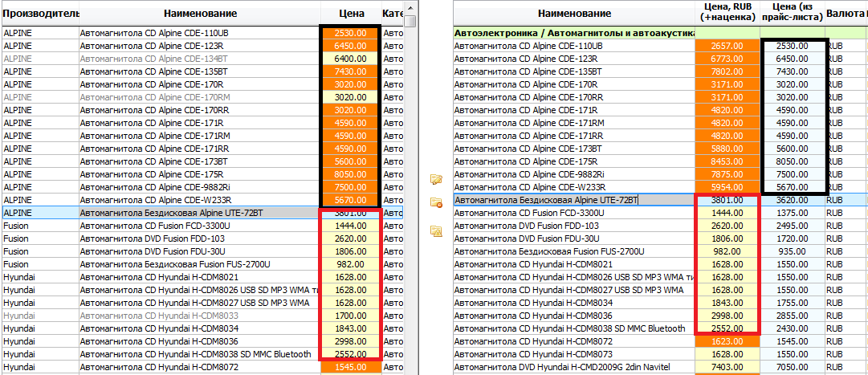Click price-list value 3620.00
The image size is (868, 375).
[x=793, y=200]
